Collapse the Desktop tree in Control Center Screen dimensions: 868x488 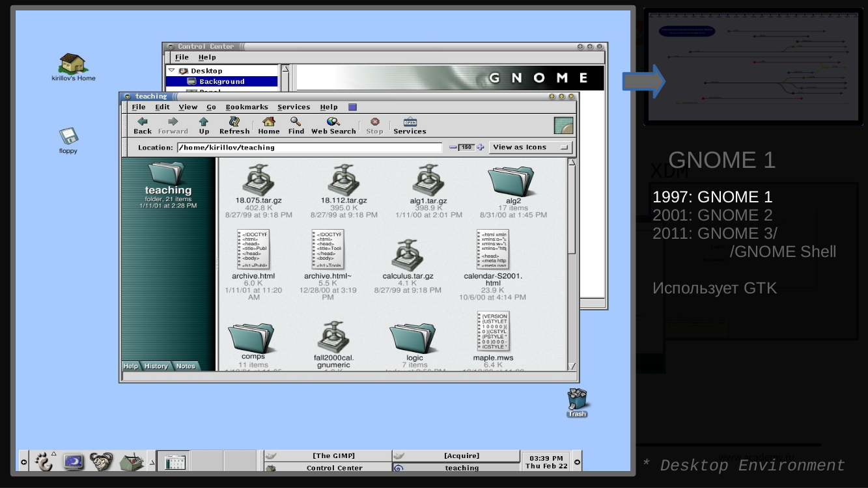(x=171, y=70)
